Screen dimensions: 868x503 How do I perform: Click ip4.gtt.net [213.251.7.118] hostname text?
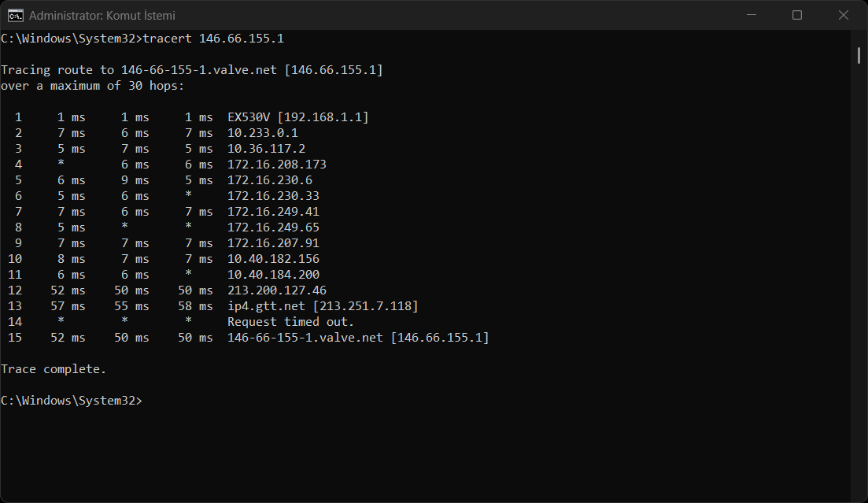click(323, 305)
